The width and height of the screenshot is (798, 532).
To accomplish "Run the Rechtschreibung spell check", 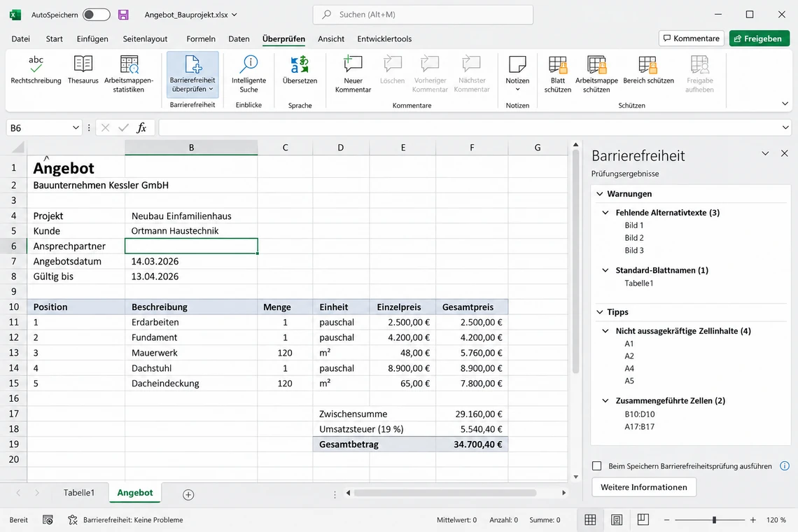I will coord(36,70).
